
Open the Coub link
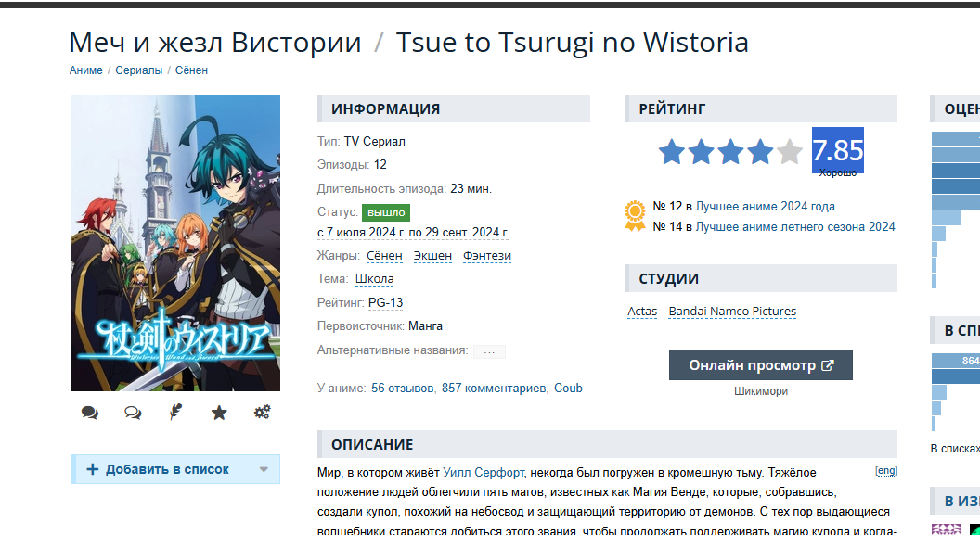tap(568, 389)
